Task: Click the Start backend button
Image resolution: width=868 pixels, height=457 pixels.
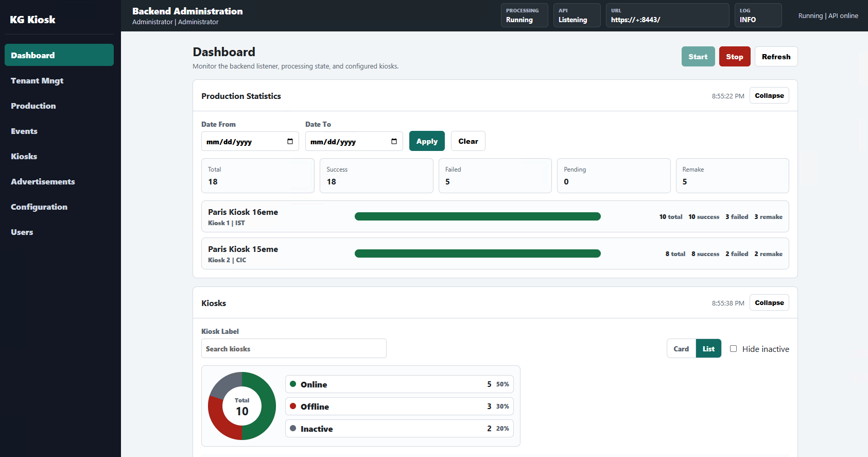Action: [x=698, y=57]
